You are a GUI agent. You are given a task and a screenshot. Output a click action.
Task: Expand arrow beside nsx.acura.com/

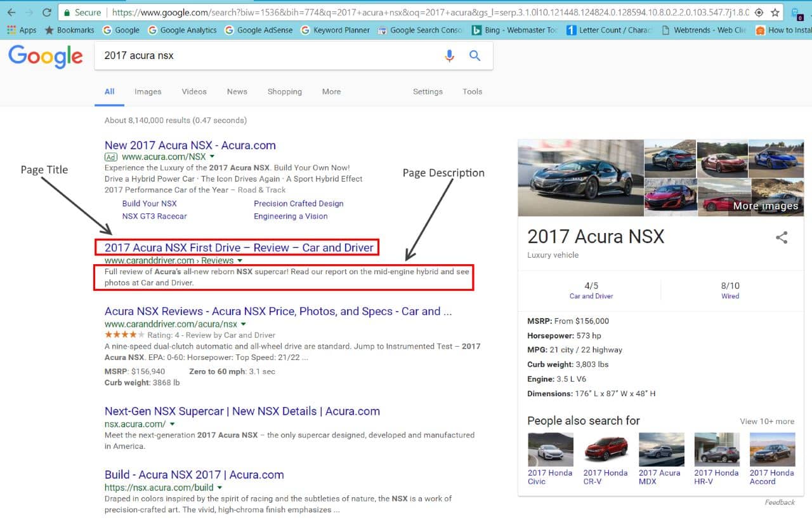click(x=173, y=424)
